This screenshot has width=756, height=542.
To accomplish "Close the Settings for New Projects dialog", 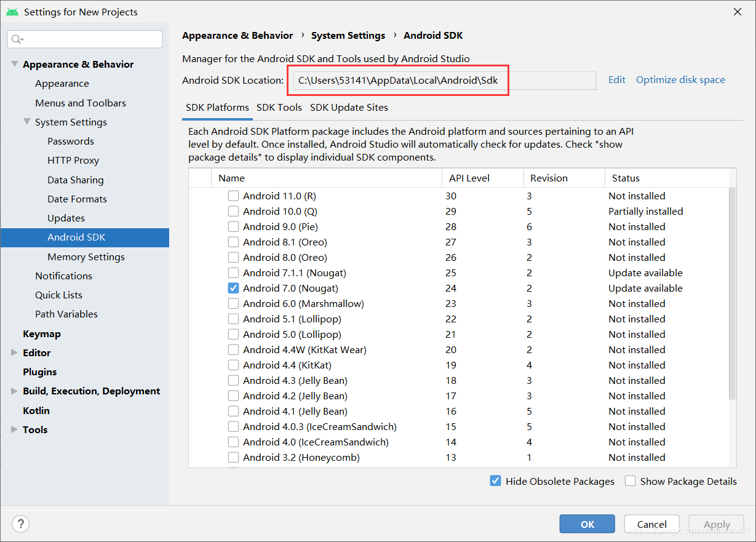I will [x=738, y=12].
